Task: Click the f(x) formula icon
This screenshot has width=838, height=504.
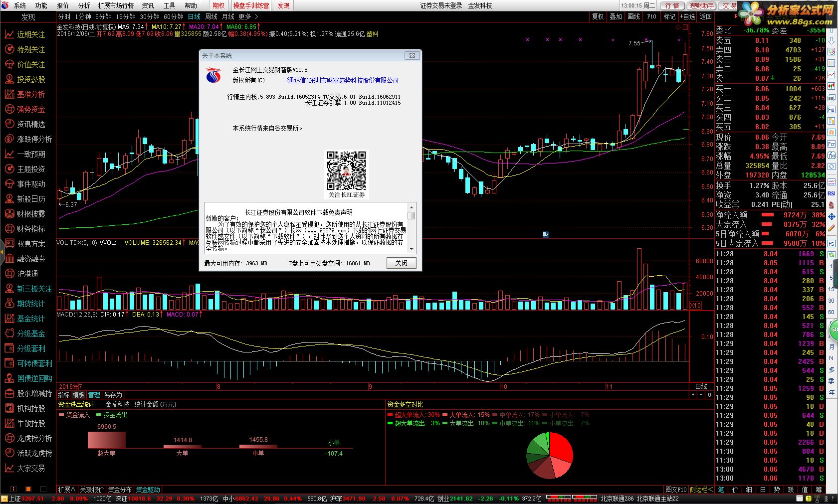Action: [832, 156]
